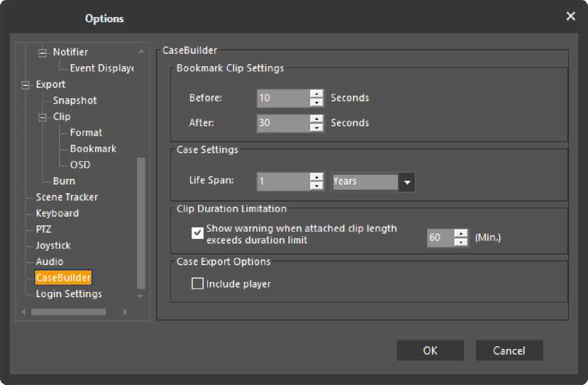The height and width of the screenshot is (385, 588).
Task: Decrease the After seconds spinner value
Action: pyautogui.click(x=317, y=127)
